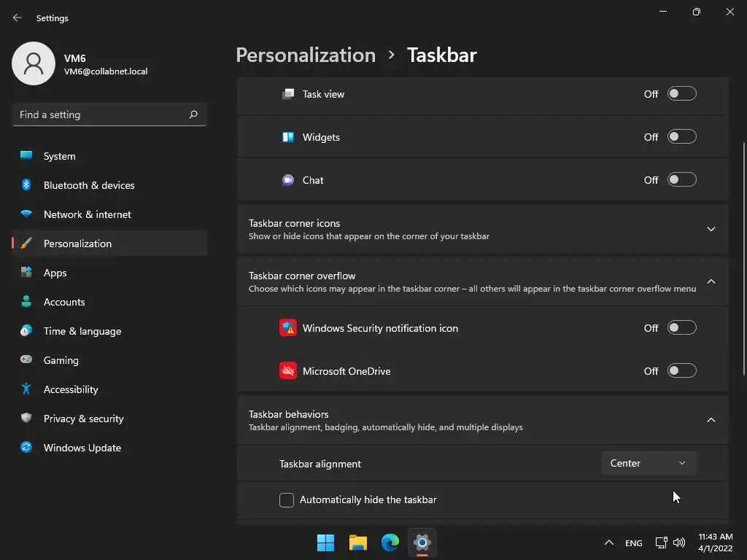
Task: Open File Explorer from the taskbar
Action: (x=357, y=542)
